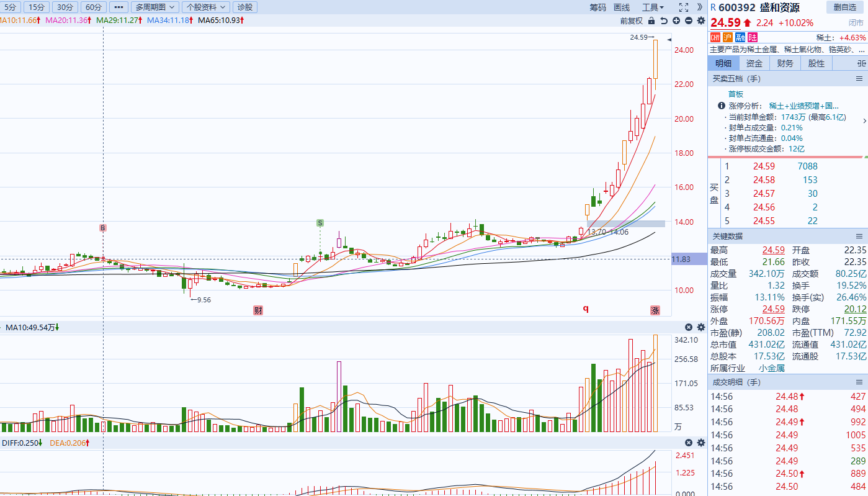Click the 小金属 industry link
Screen dimensions: 868x496
772,368
